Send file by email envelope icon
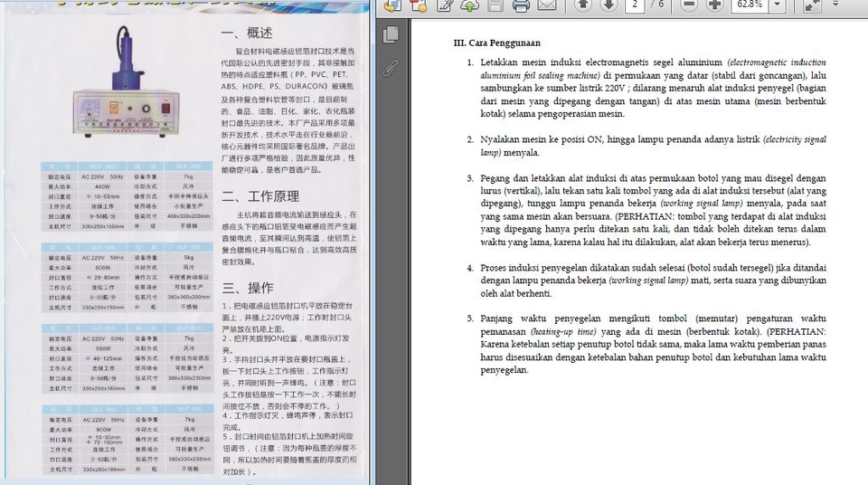Image resolution: width=868 pixels, height=485 pixels. (x=547, y=5)
